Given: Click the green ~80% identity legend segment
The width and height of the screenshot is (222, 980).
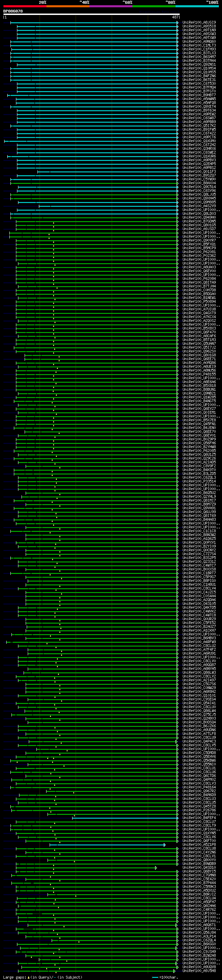Looking at the screenshot, I should click(154, 6).
